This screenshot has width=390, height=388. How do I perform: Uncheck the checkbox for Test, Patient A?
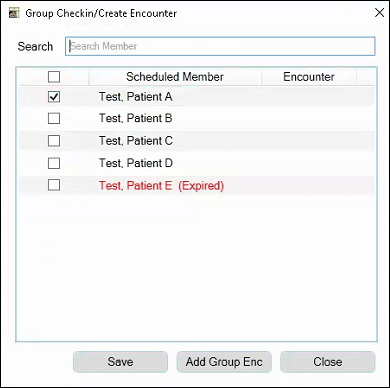(54, 97)
